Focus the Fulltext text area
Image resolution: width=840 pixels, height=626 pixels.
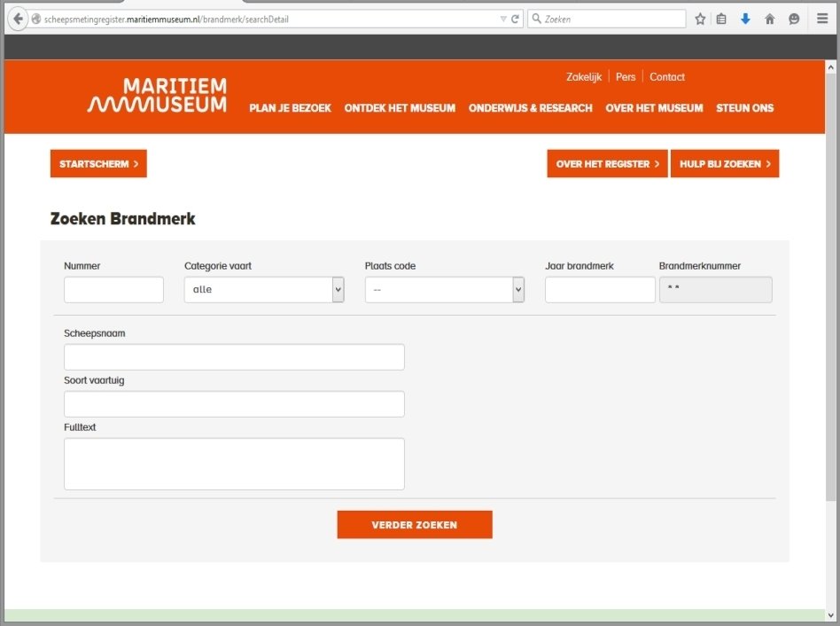tap(234, 464)
